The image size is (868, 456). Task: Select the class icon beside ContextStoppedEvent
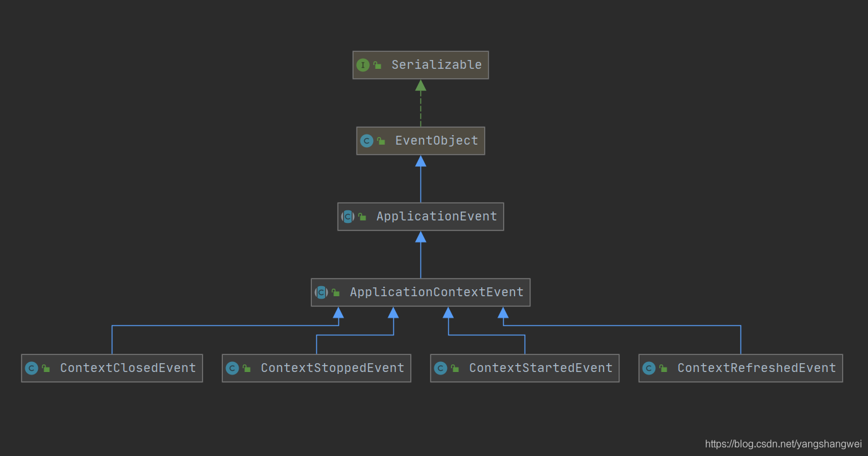pyautogui.click(x=232, y=368)
